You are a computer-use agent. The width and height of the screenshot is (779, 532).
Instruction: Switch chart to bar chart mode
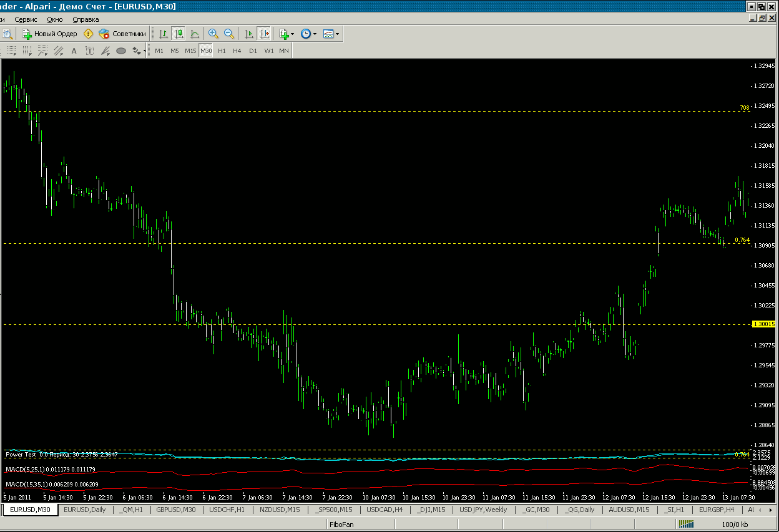(163, 34)
